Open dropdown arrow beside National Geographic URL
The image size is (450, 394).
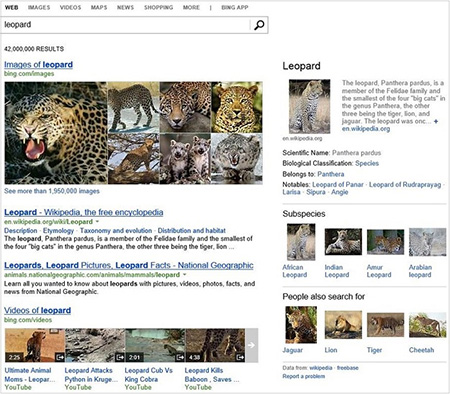tap(185, 275)
